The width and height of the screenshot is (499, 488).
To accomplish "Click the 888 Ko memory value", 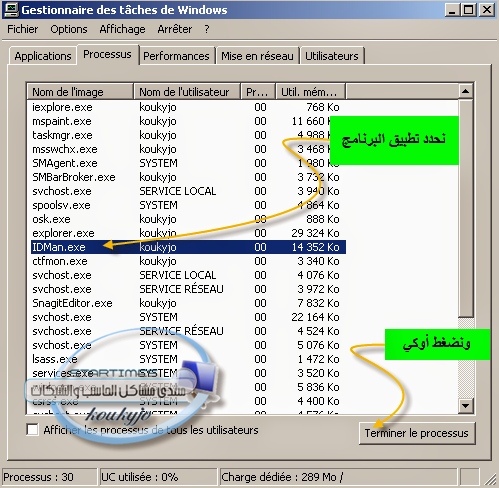I will (323, 219).
